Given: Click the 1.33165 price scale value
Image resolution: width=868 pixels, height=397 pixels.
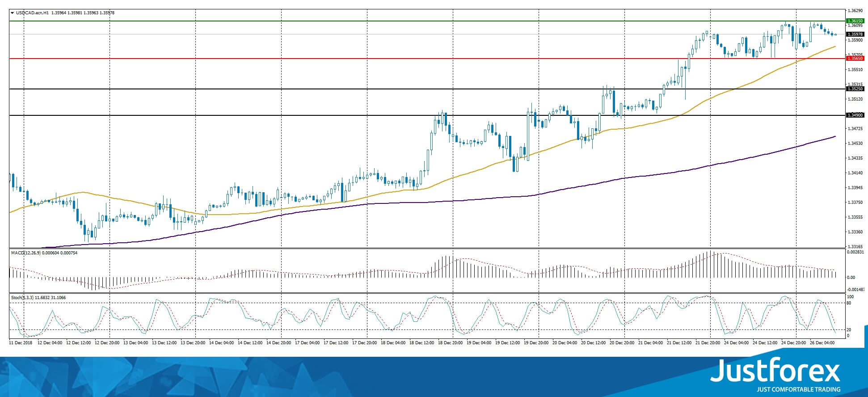Looking at the screenshot, I should (855, 247).
